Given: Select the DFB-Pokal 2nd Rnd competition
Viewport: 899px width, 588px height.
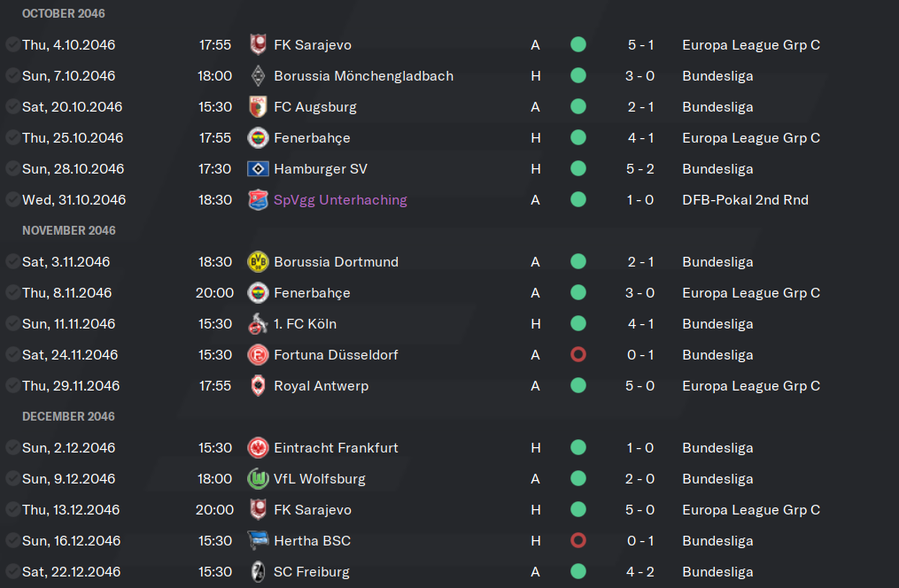Looking at the screenshot, I should click(745, 200).
